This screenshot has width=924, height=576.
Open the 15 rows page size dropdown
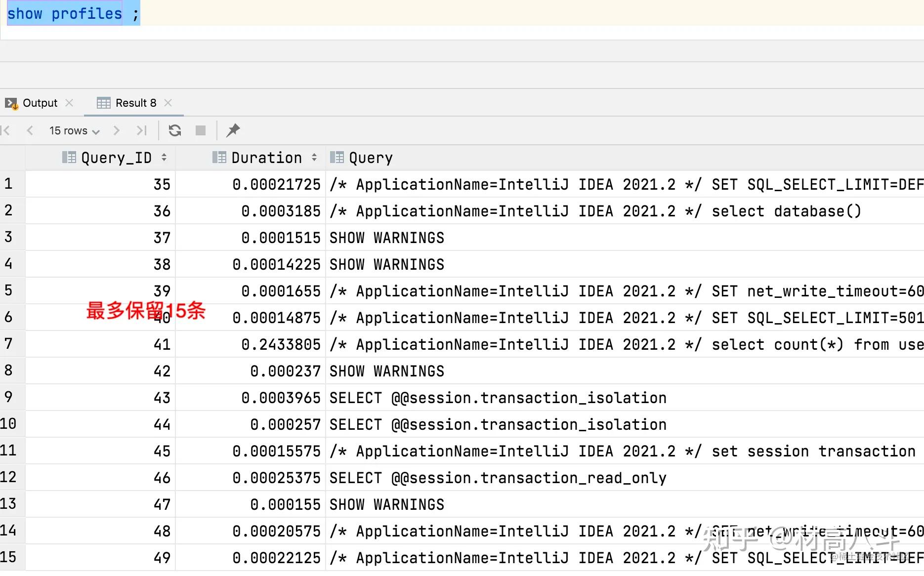pyautogui.click(x=73, y=130)
